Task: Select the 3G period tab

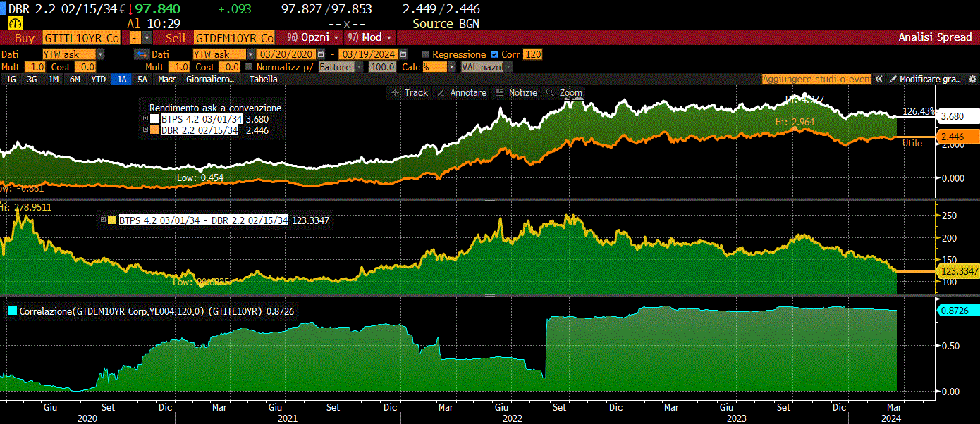Action: pos(32,80)
